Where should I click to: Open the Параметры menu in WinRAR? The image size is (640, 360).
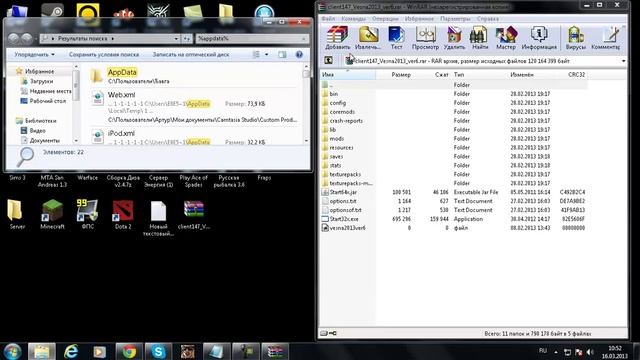coord(455,19)
